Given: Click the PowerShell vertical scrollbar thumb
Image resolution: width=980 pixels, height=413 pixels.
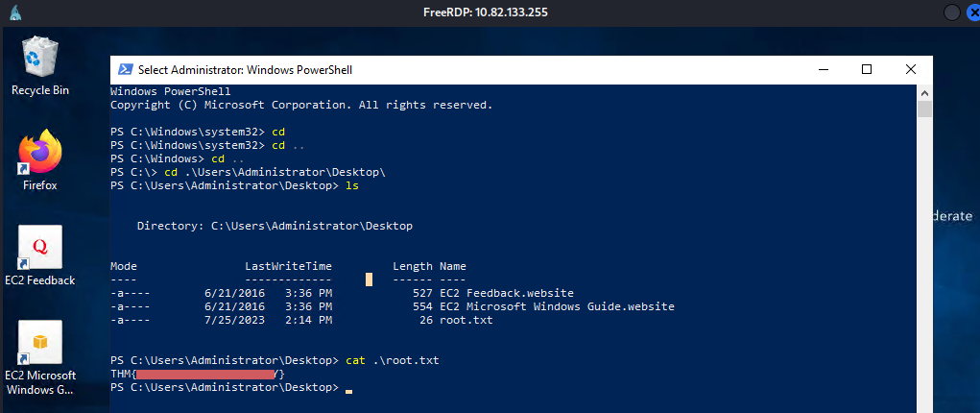Looking at the screenshot, I should point(925,108).
